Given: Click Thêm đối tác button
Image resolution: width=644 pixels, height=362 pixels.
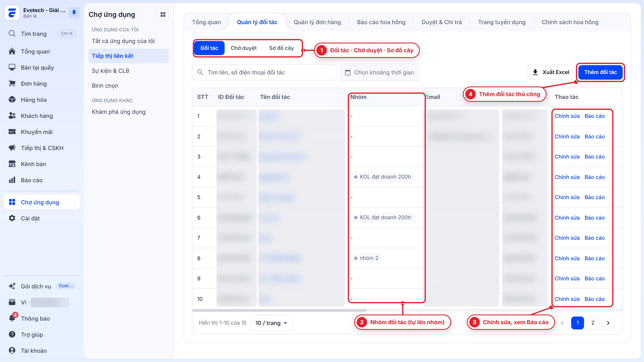Looking at the screenshot, I should 600,72.
